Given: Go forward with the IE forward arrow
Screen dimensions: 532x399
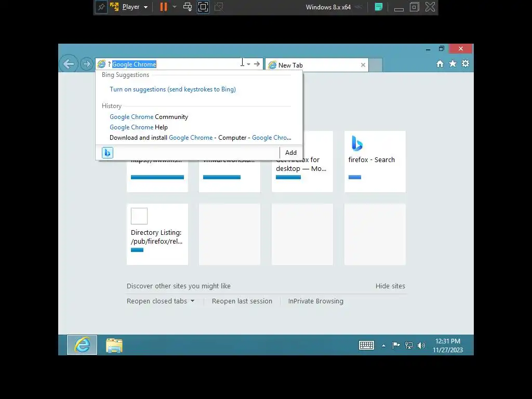Looking at the screenshot, I should pyautogui.click(x=87, y=64).
